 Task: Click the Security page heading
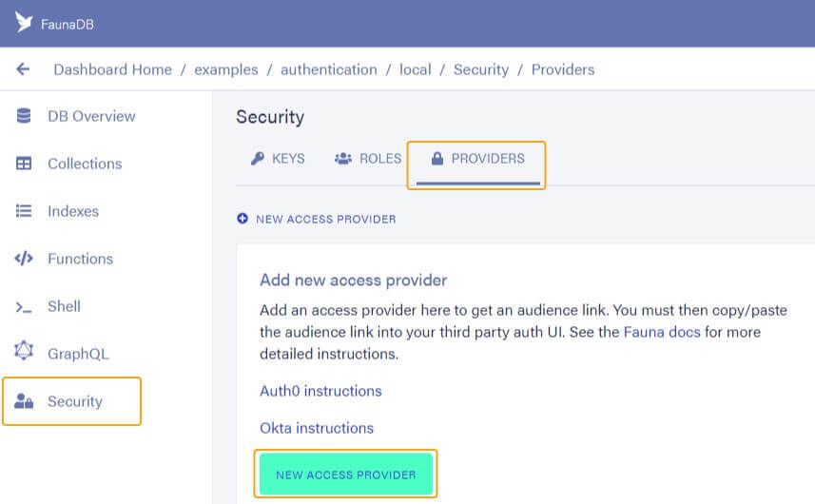[x=270, y=117]
